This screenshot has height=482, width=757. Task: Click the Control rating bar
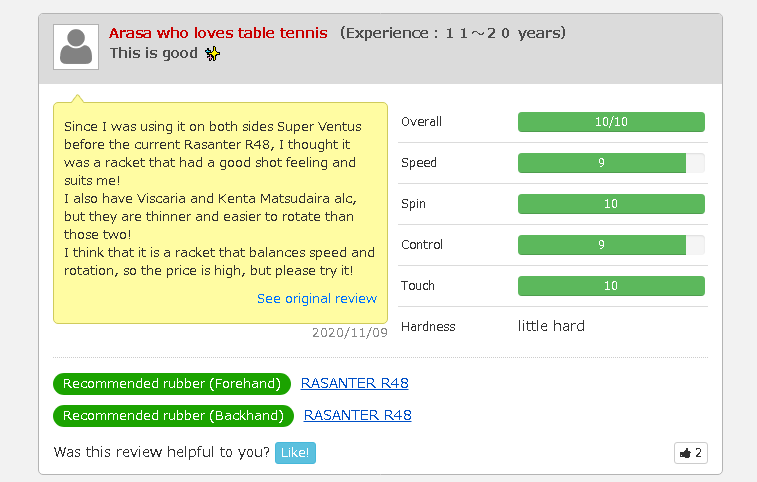click(611, 245)
